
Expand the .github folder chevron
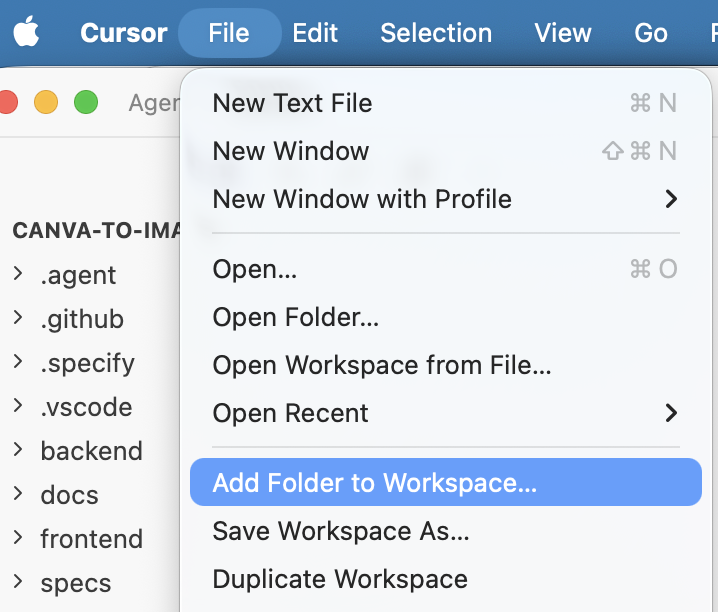(18, 317)
